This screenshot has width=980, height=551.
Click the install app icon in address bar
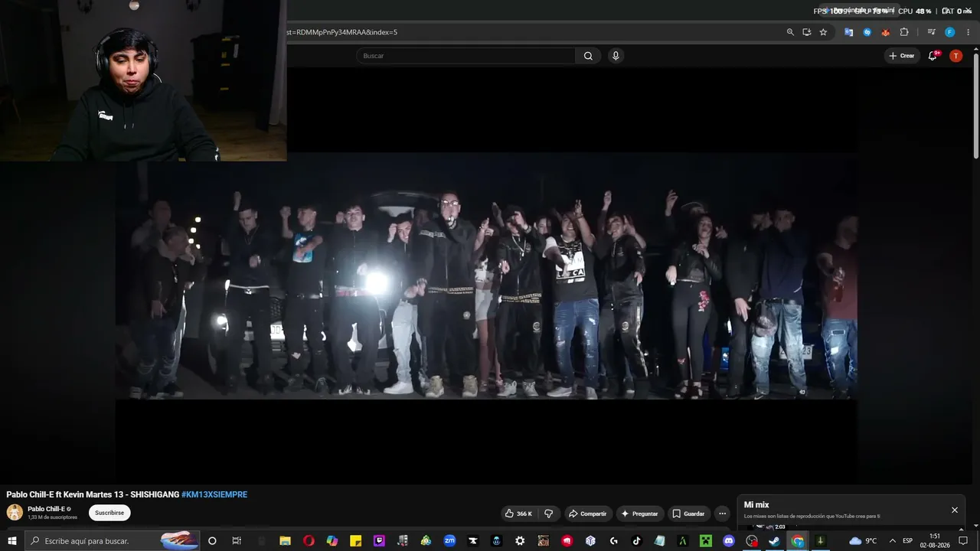pyautogui.click(x=807, y=32)
